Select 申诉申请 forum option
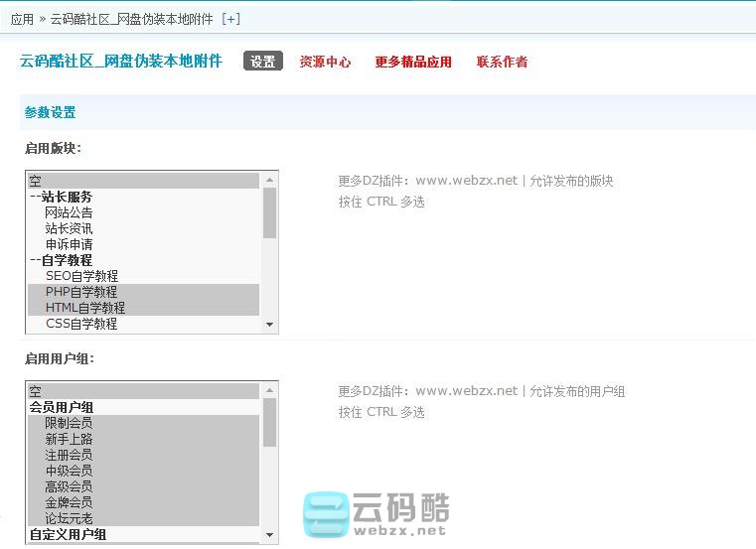The width and height of the screenshot is (756, 549). click(x=144, y=244)
